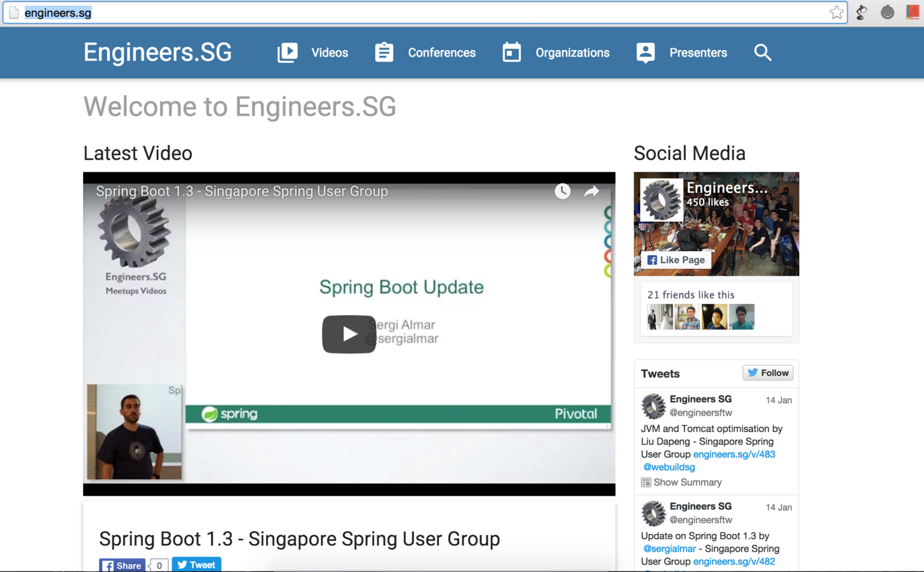Screen dimensions: 924x572
Task: Click the Organizations calendar icon
Action: coord(512,53)
